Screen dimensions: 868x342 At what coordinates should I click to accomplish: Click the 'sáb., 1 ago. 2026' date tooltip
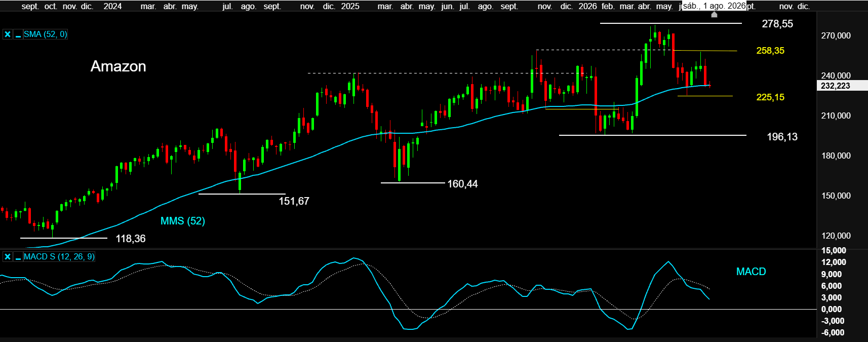pyautogui.click(x=714, y=6)
